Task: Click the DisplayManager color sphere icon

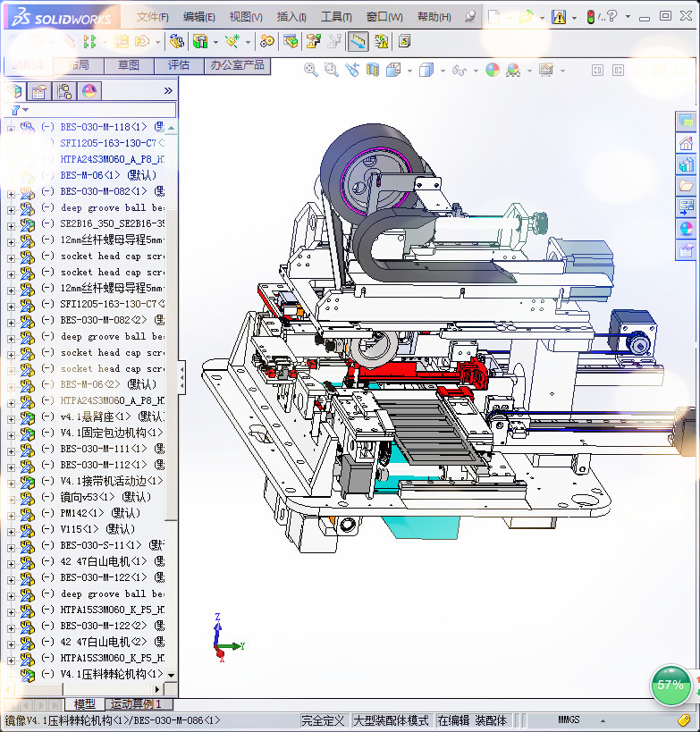Action: coord(89,91)
